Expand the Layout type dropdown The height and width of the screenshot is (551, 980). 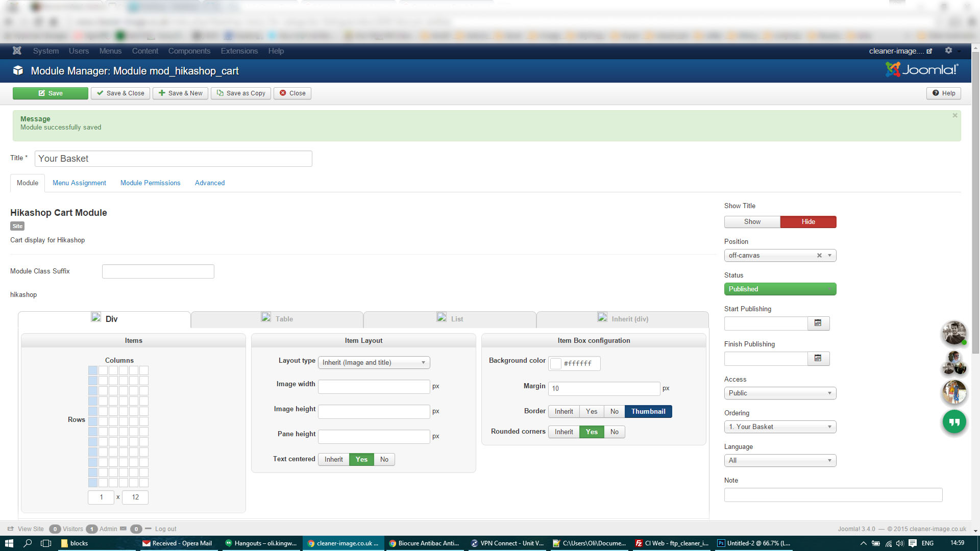tap(374, 363)
